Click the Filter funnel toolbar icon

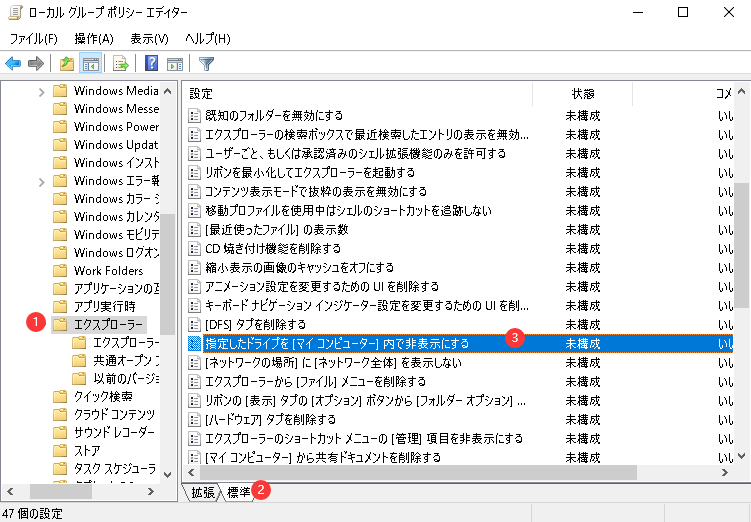click(206, 63)
